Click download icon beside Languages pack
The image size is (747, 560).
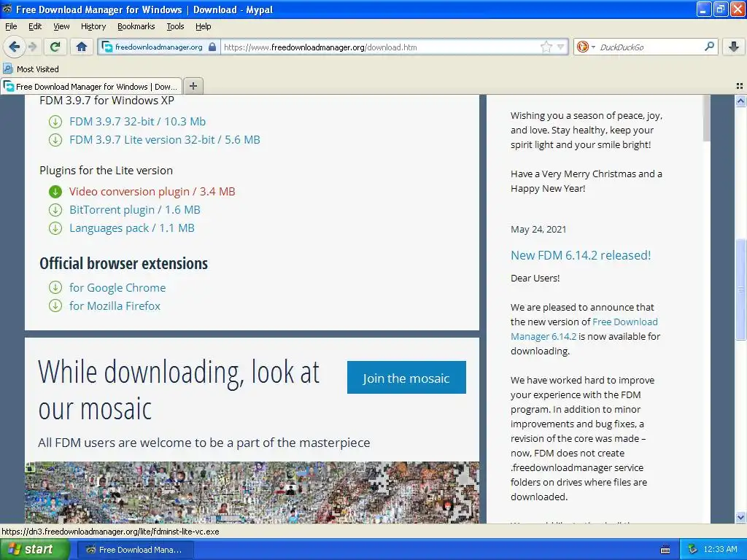pos(55,228)
